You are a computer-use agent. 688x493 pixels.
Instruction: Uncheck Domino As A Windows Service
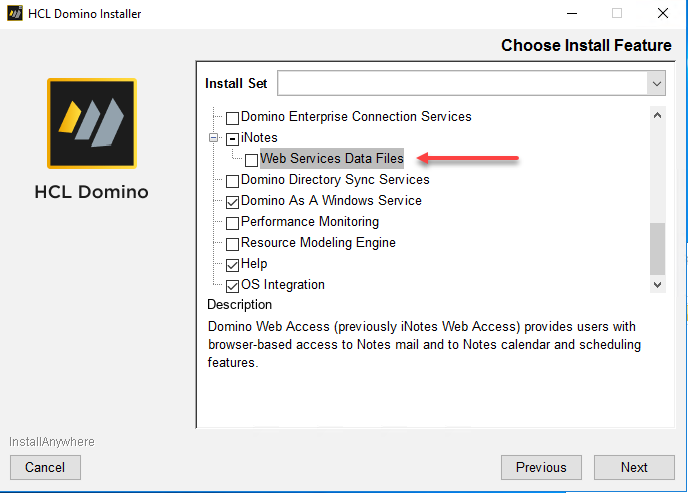click(233, 202)
